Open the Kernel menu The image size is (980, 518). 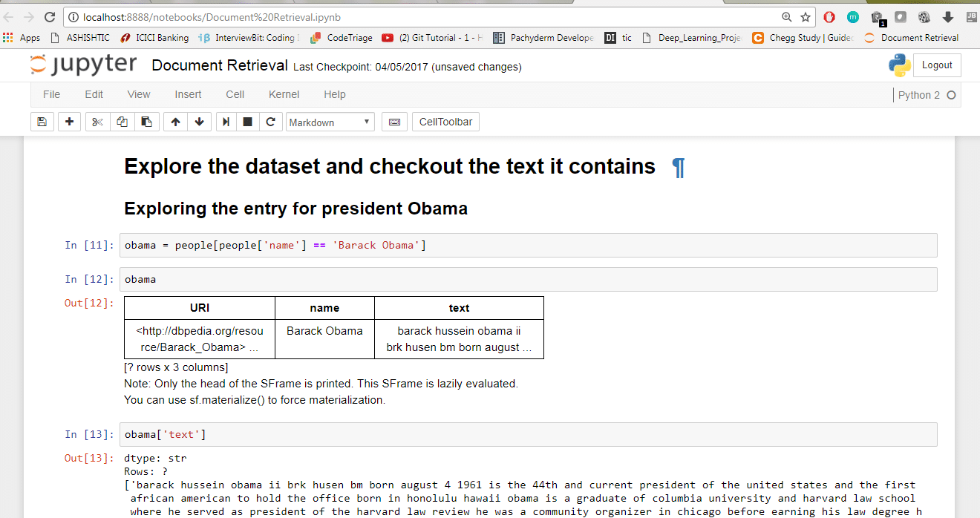coord(284,94)
